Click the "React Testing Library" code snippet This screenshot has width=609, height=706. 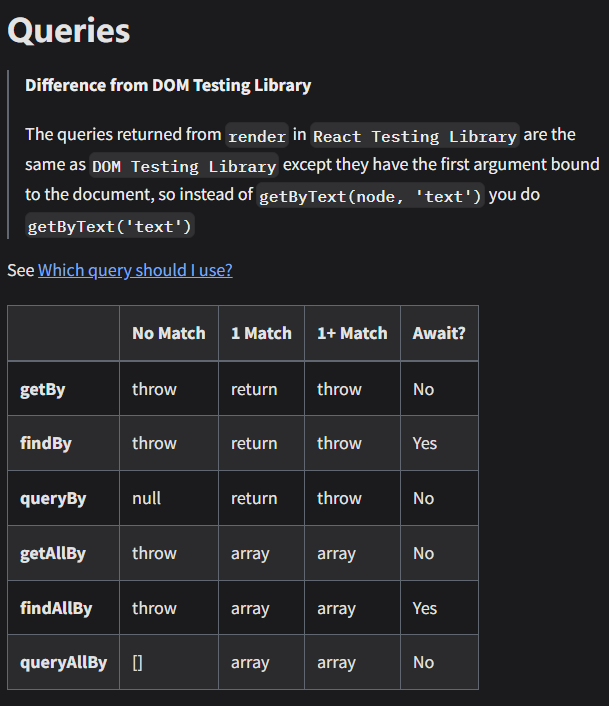[x=415, y=136]
